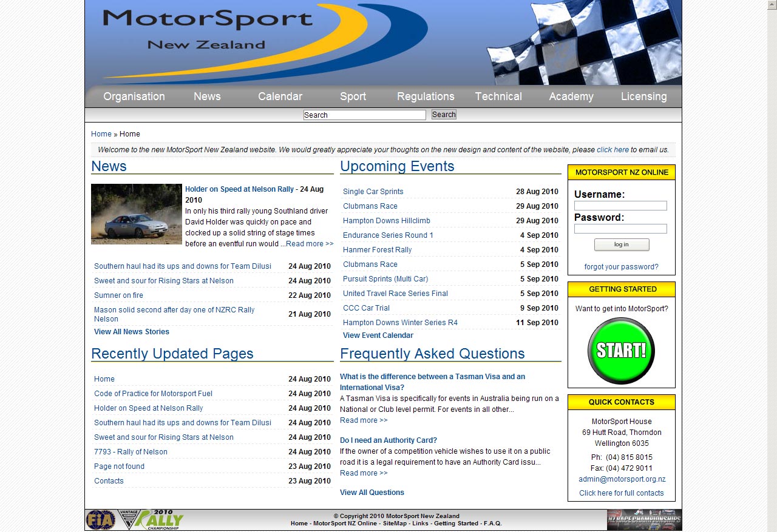Open Clubmans Race on 5 Sep 2010
777x532 pixels.
pyautogui.click(x=370, y=264)
